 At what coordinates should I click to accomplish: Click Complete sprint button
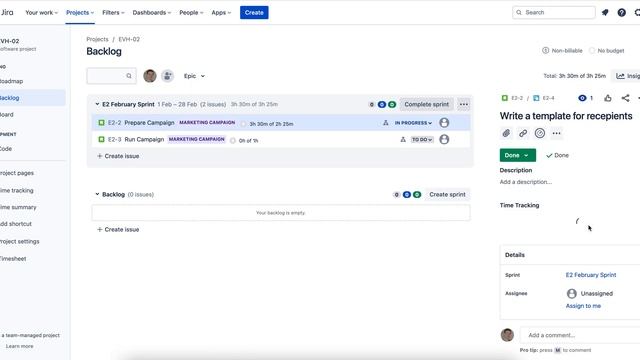[x=427, y=104]
